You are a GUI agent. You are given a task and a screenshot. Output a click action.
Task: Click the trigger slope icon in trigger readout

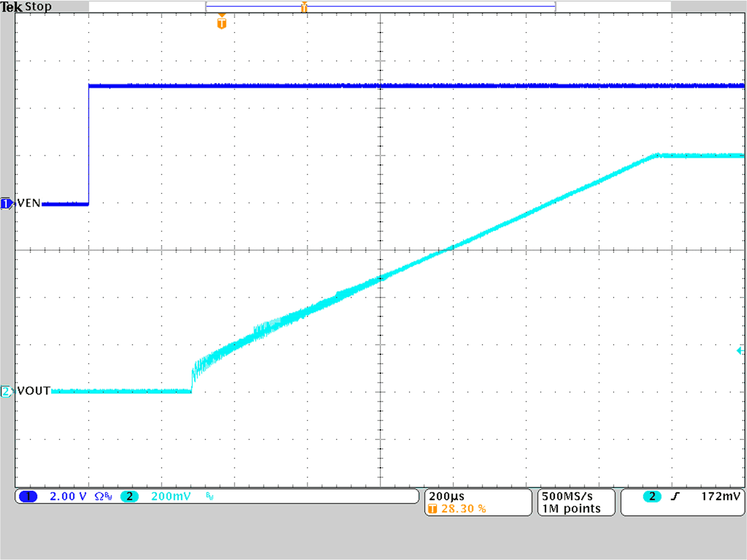(675, 496)
